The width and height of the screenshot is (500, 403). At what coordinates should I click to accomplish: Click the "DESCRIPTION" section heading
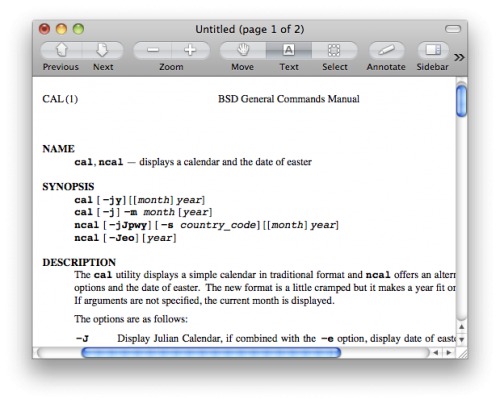click(x=79, y=262)
